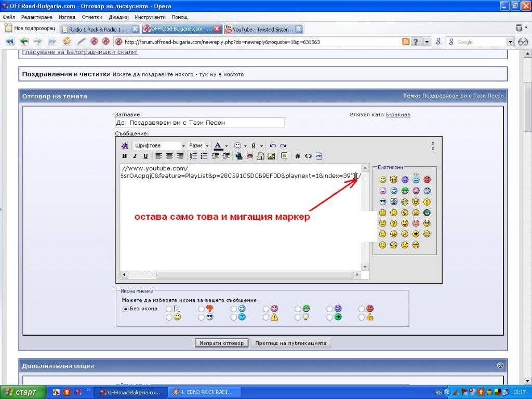This screenshot has height=399, width=532.
Task: Open Отметки menu
Action: click(x=92, y=17)
